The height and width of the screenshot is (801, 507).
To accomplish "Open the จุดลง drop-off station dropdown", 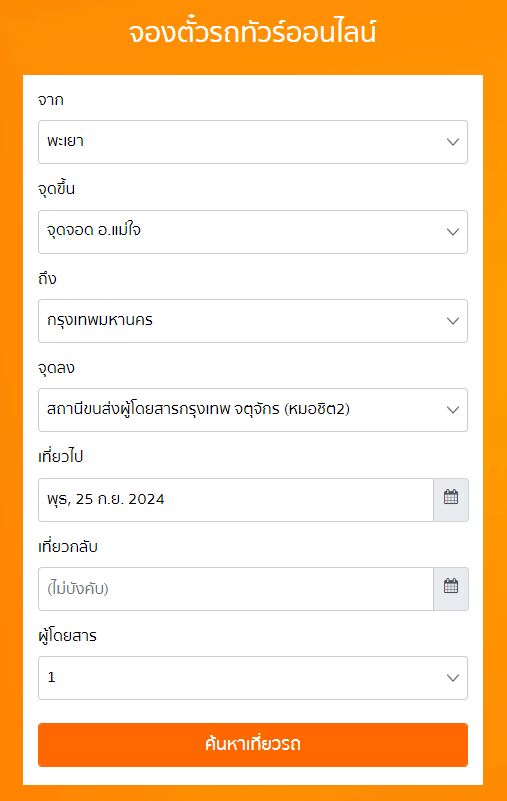I will pos(253,410).
